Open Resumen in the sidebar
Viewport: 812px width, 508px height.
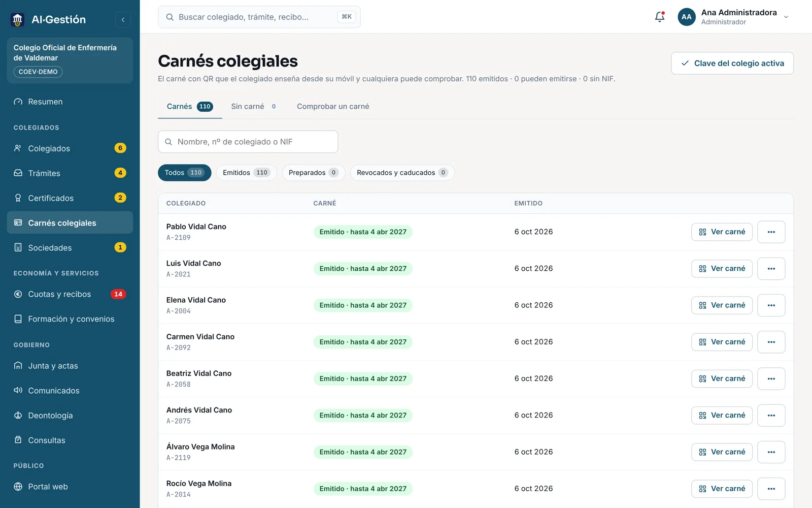tap(70, 102)
